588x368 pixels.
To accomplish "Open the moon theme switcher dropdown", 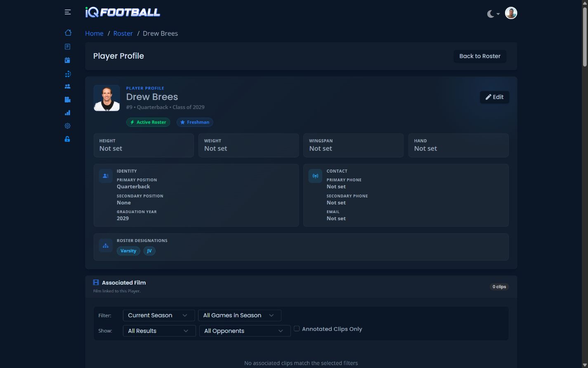I will click(x=493, y=14).
